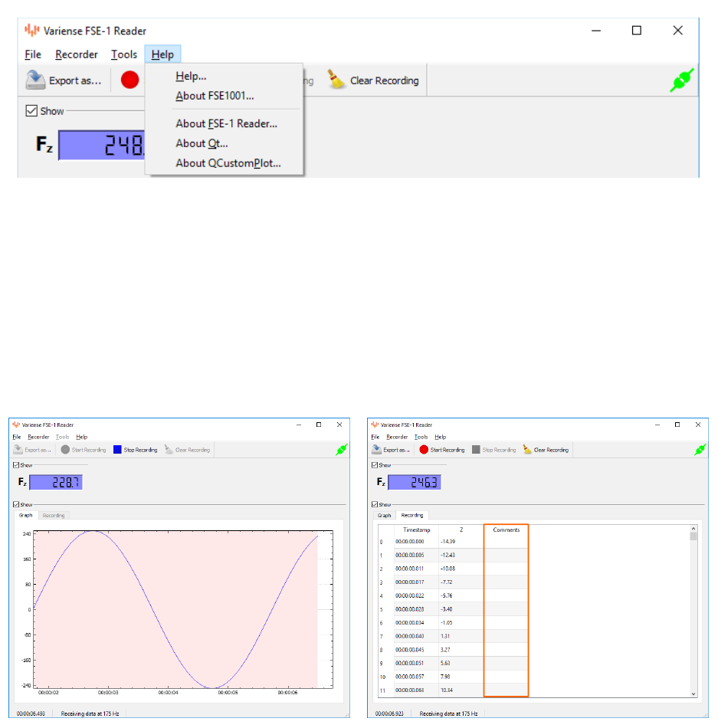The width and height of the screenshot is (718, 728).
Task: Click Z value cell -14.39
Action: pos(461,541)
